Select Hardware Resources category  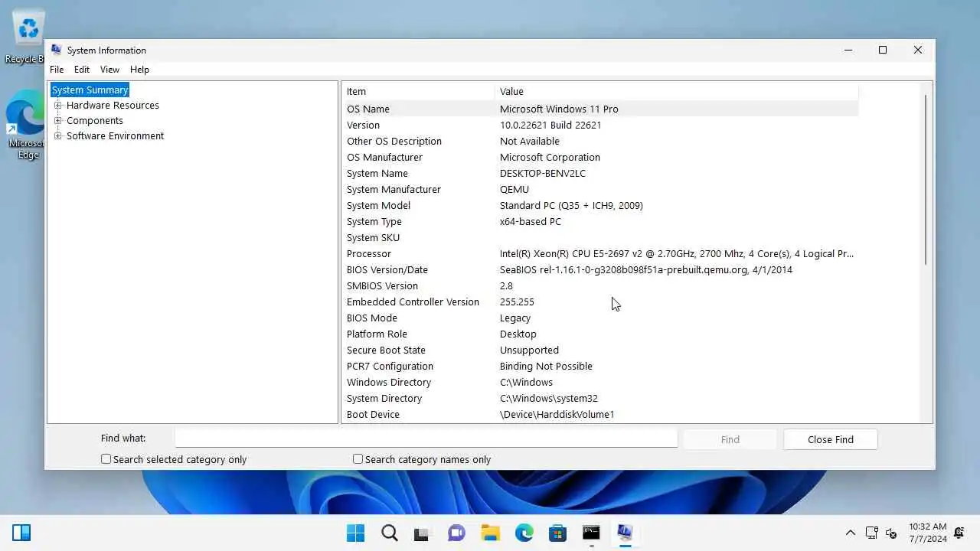click(113, 105)
